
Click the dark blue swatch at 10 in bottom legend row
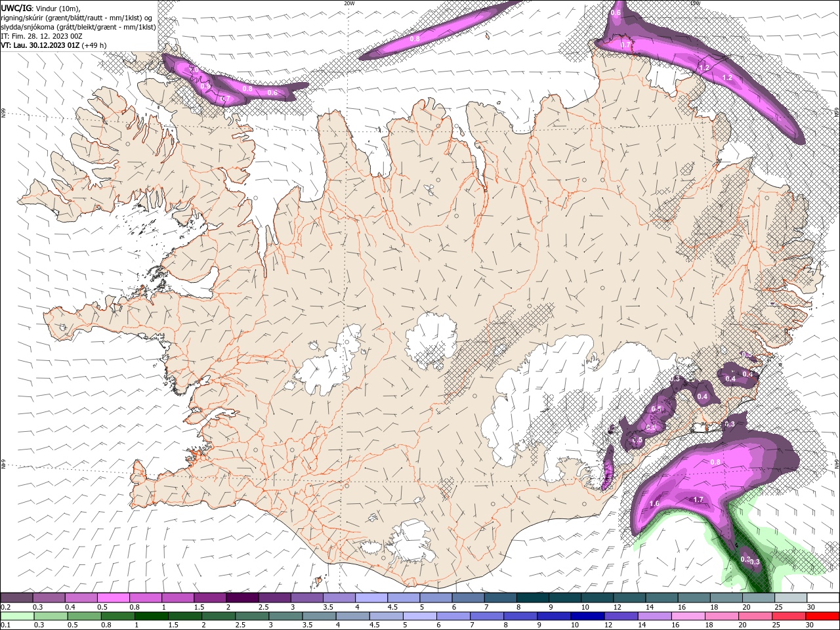587,616
